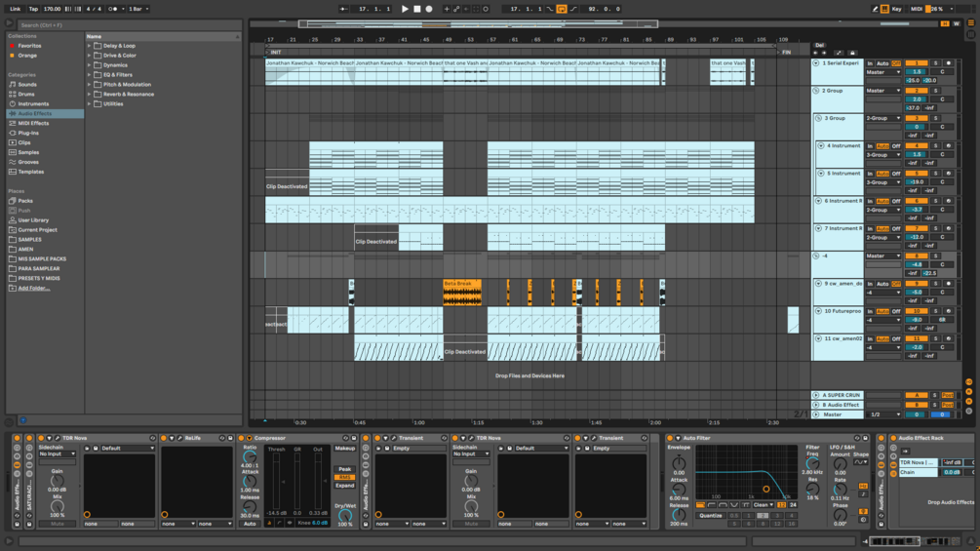Toggle the Follow playback icon

click(x=343, y=9)
